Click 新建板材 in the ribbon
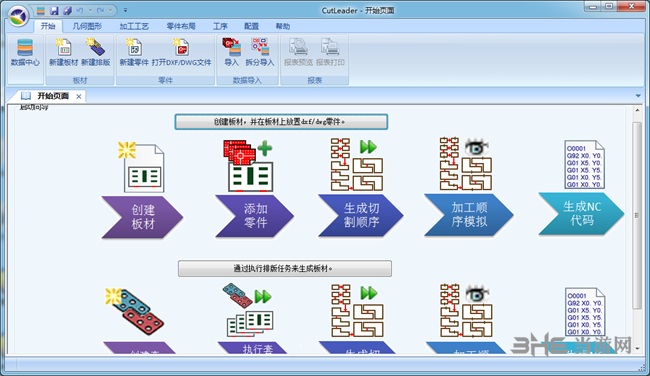 (63, 53)
